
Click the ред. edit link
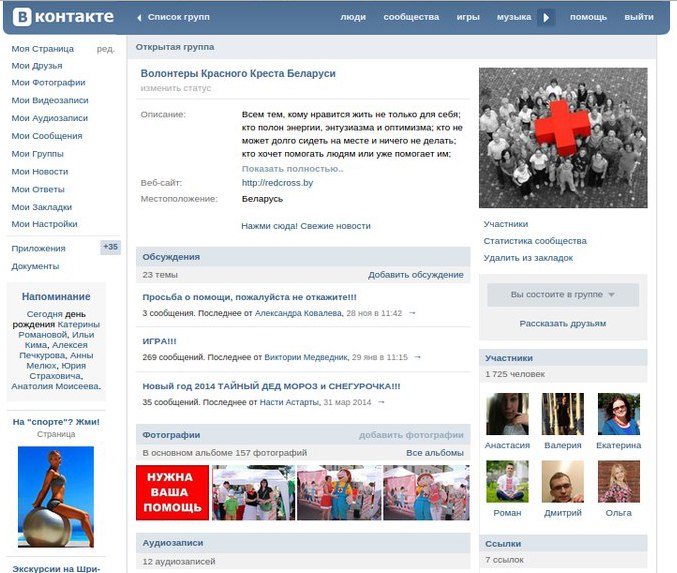pyautogui.click(x=105, y=49)
